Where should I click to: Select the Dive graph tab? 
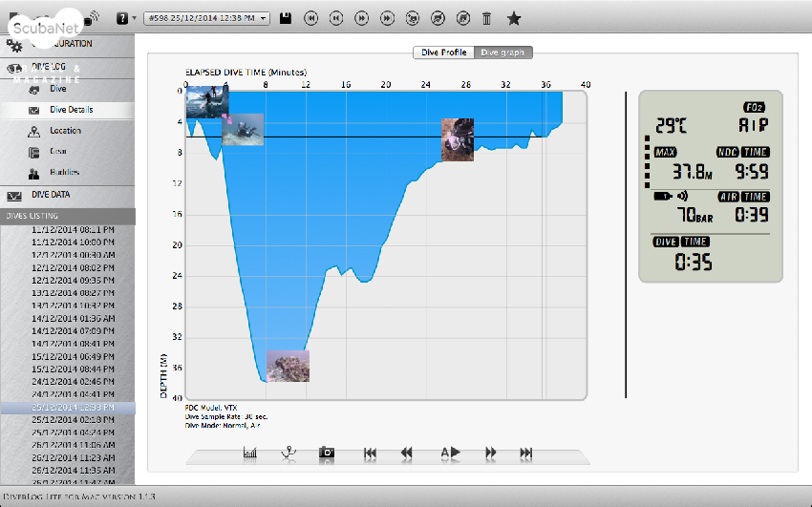pos(502,52)
